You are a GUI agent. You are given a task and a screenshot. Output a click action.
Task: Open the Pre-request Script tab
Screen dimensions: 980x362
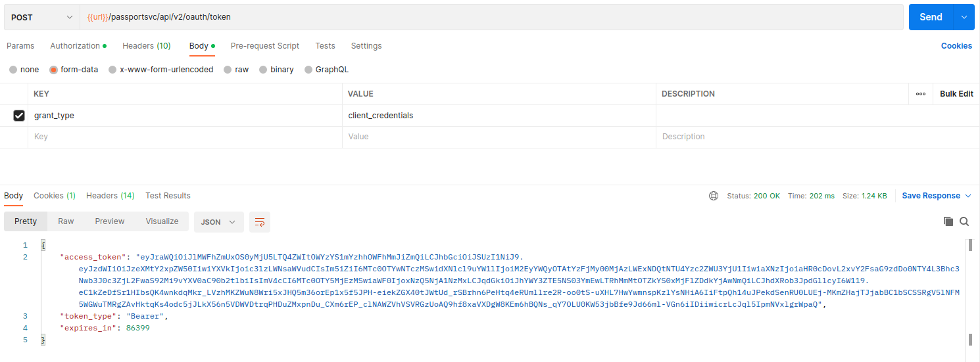[x=264, y=46]
